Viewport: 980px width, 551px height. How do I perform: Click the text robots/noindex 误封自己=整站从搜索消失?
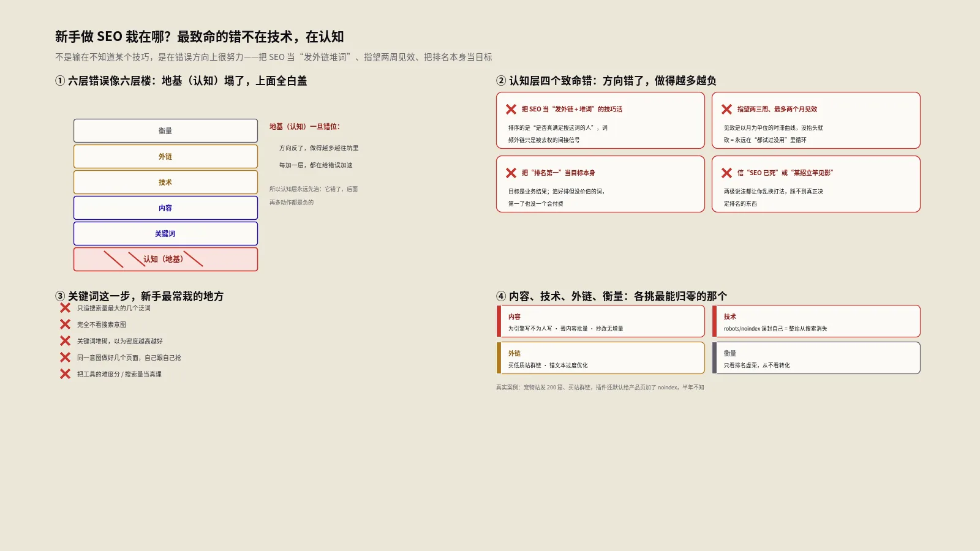(775, 329)
